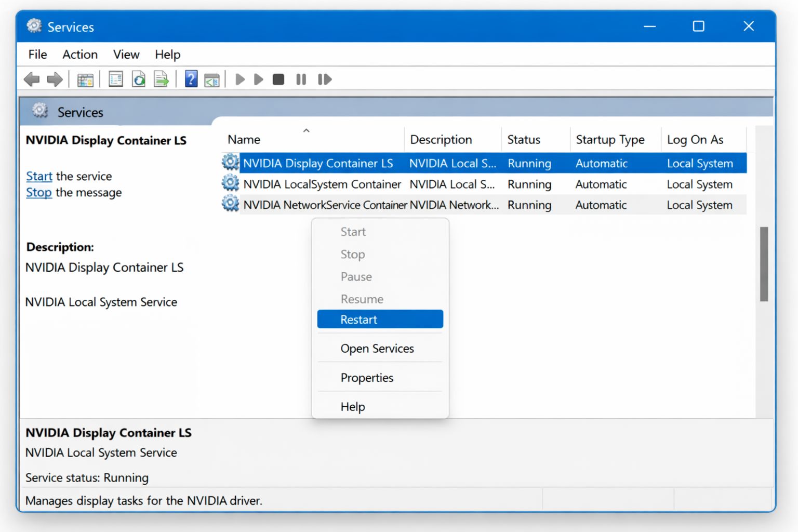The width and height of the screenshot is (798, 532).
Task: Click the Start Service playback icon
Action: [240, 79]
